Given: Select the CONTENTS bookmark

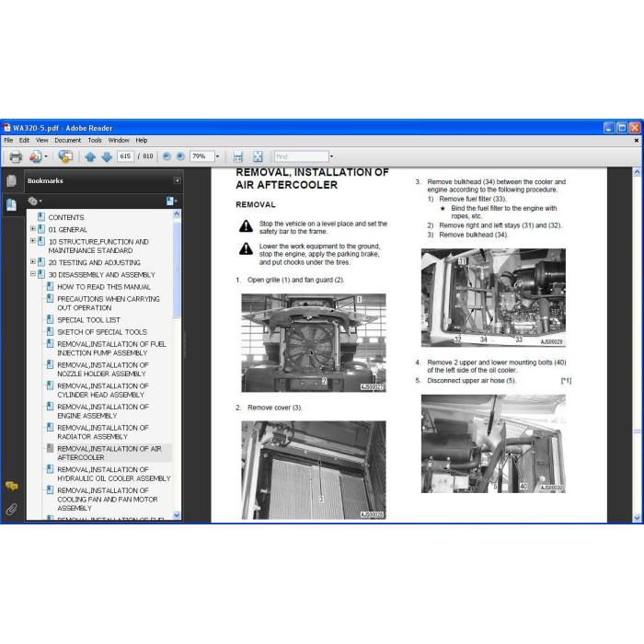Looking at the screenshot, I should tap(66, 217).
